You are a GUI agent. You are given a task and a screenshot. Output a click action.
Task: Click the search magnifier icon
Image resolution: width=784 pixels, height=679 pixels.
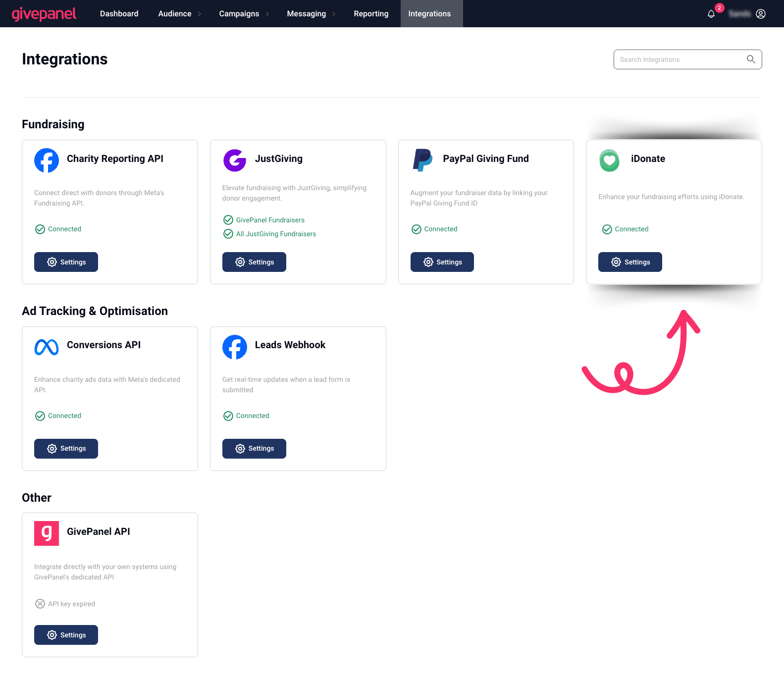click(751, 59)
